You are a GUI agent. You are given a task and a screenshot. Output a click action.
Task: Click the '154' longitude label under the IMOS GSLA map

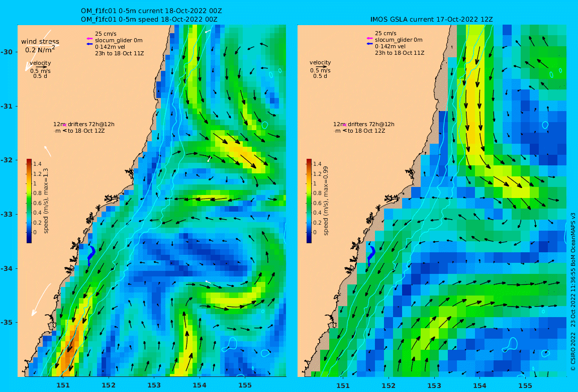[479, 385]
